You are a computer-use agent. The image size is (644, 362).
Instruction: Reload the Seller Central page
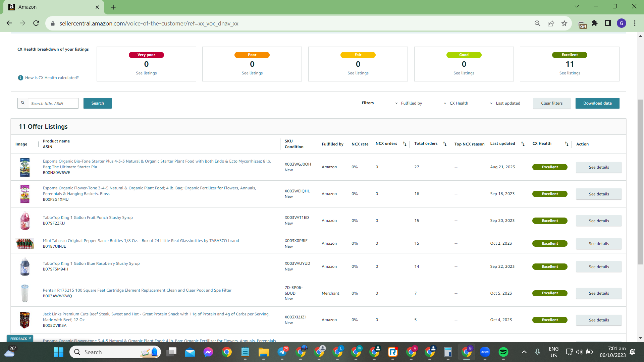36,23
